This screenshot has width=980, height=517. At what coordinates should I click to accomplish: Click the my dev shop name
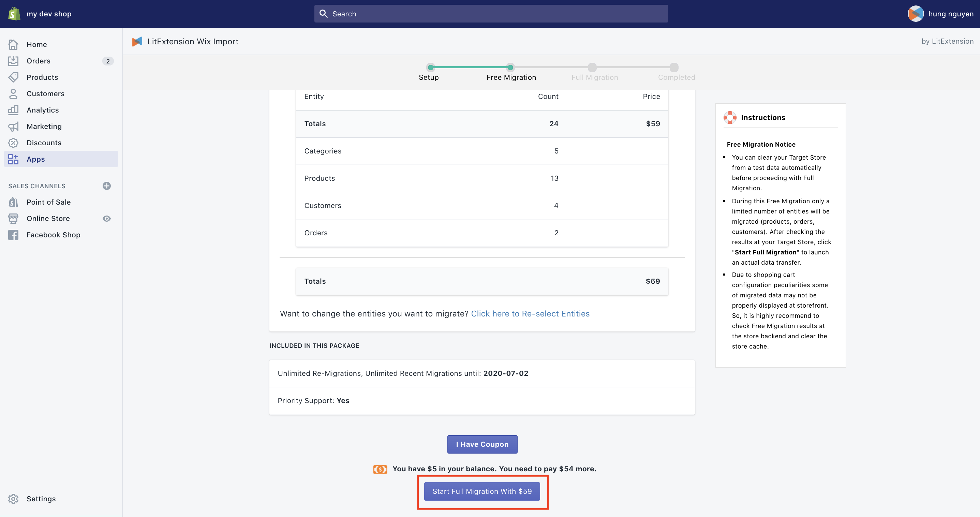[x=49, y=14]
